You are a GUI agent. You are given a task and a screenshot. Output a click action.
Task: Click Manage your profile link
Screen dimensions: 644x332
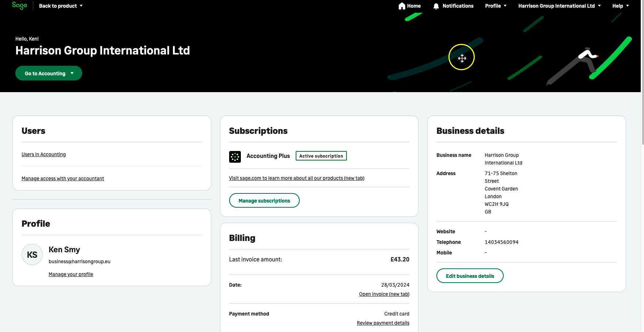point(71,274)
